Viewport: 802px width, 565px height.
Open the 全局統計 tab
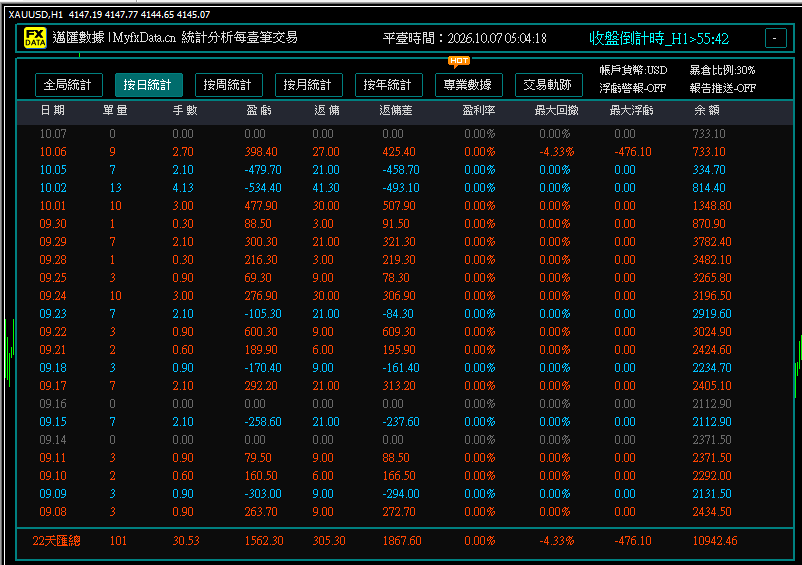pyautogui.click(x=69, y=85)
